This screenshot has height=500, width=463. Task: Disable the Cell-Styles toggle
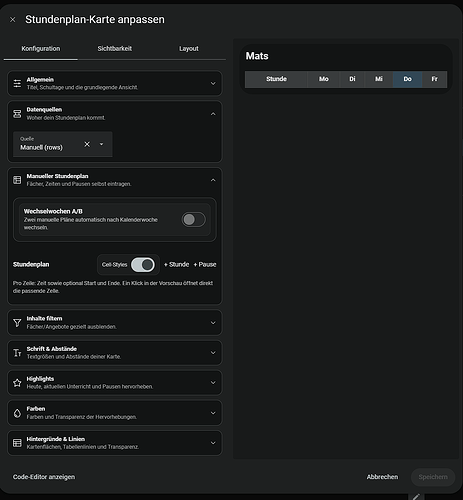coord(143,265)
